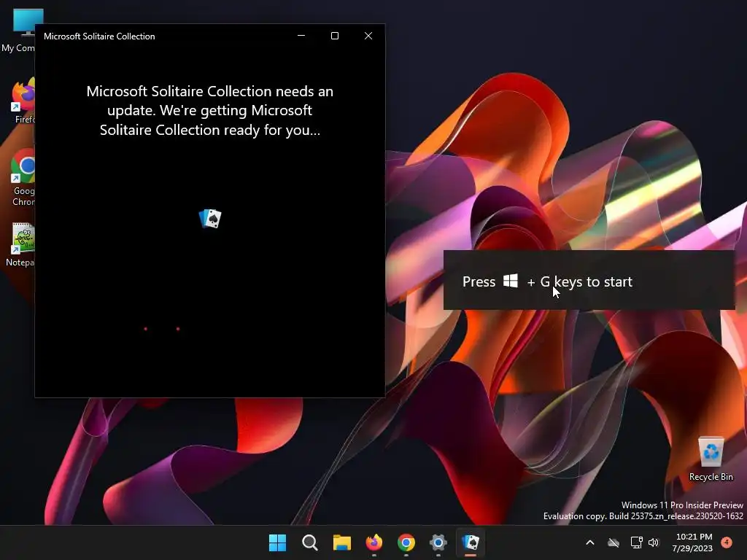Viewport: 747px width, 560px height.
Task: Open volume control tray icon
Action: (x=654, y=542)
